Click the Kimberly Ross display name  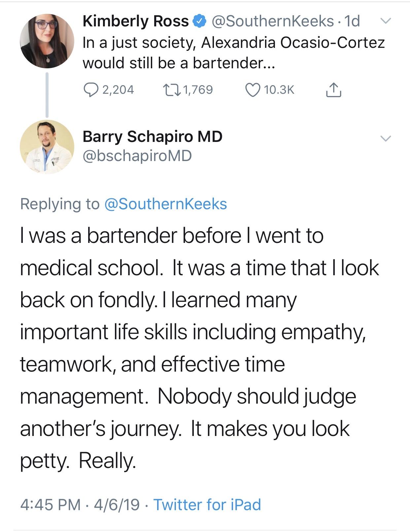click(x=135, y=21)
